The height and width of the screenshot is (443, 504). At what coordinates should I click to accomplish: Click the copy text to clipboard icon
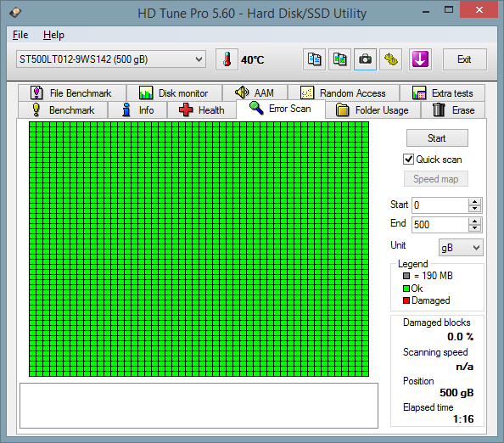click(314, 59)
